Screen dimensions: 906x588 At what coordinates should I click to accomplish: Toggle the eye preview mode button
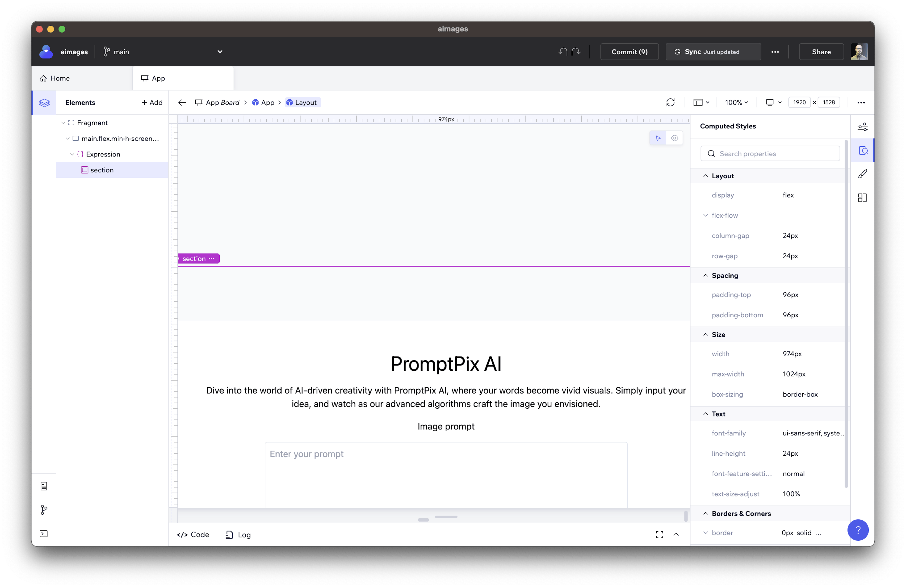coord(675,138)
